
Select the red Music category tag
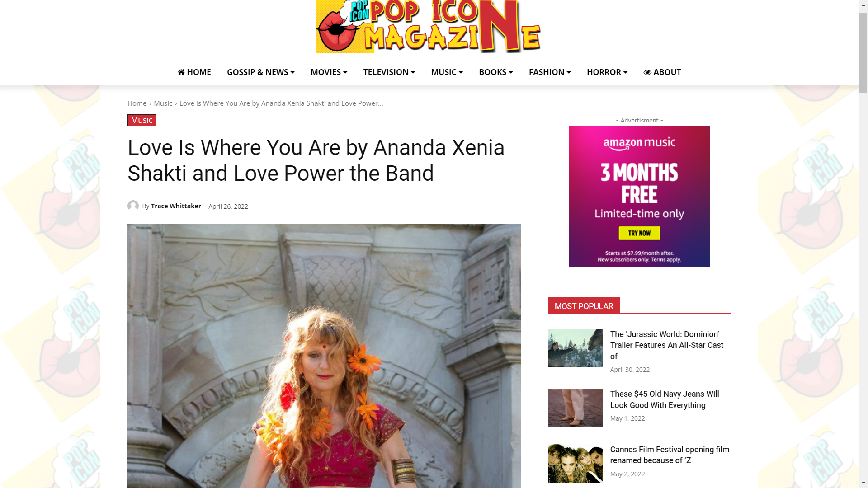pos(142,120)
